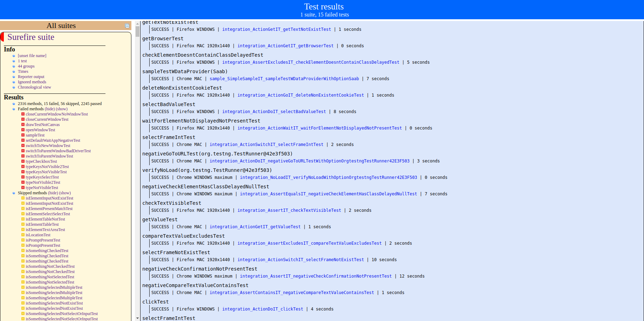Viewport: 644px width, 321px height.
Task: Open the Chronological view link
Action: (x=34, y=87)
